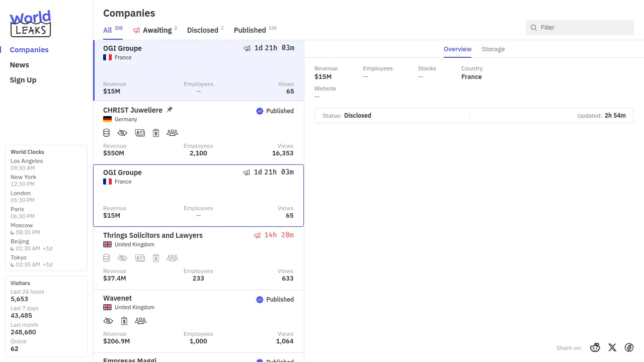Click the database icon on CHRIST Juweliere
The width and height of the screenshot is (644, 362).
[x=106, y=133]
